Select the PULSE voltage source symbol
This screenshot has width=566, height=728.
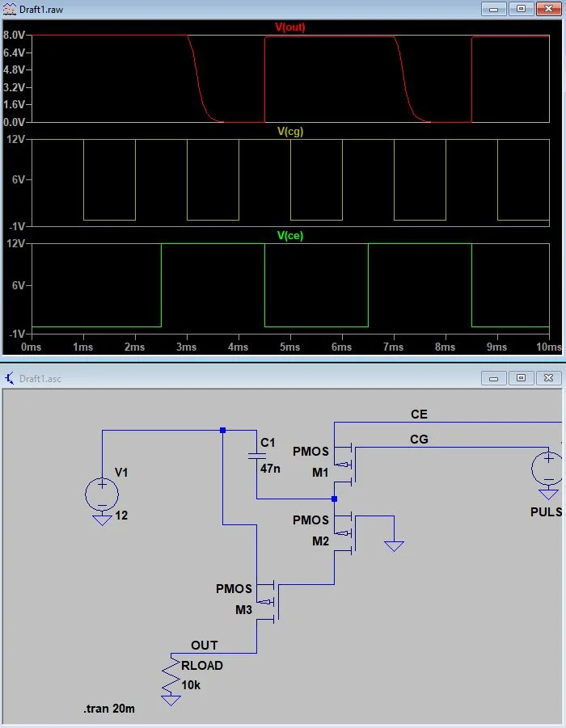click(x=548, y=468)
